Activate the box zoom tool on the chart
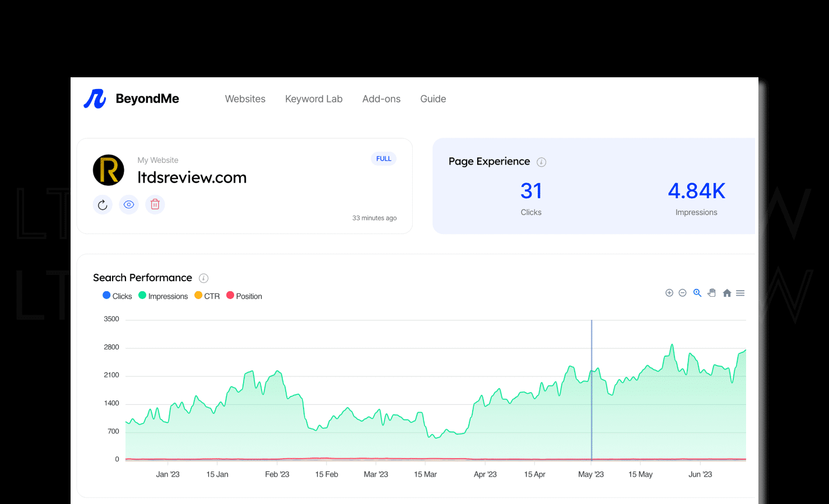 [697, 292]
